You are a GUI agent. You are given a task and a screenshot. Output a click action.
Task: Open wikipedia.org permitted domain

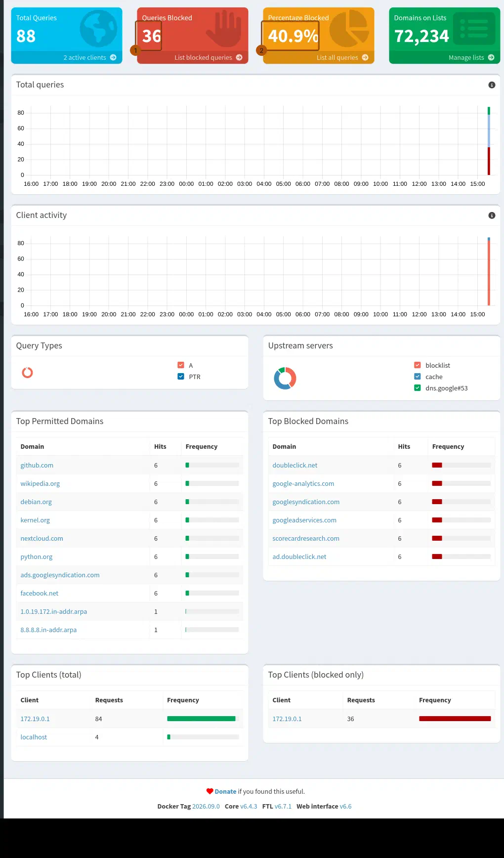point(40,483)
